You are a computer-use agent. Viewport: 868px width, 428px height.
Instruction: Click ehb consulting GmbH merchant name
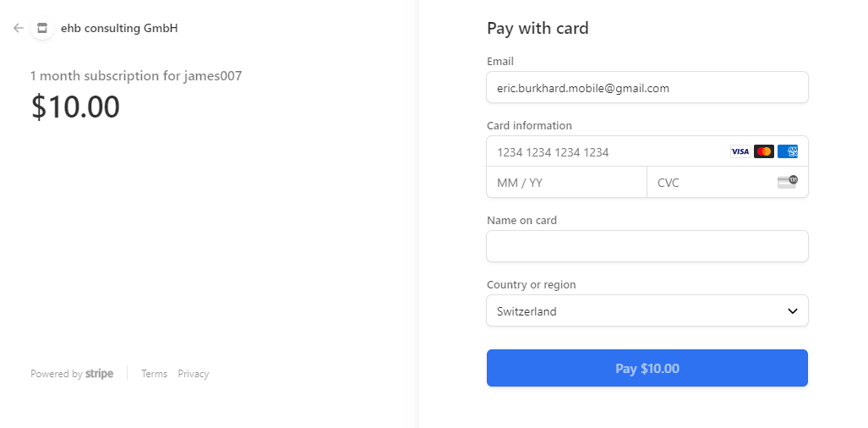point(119,28)
